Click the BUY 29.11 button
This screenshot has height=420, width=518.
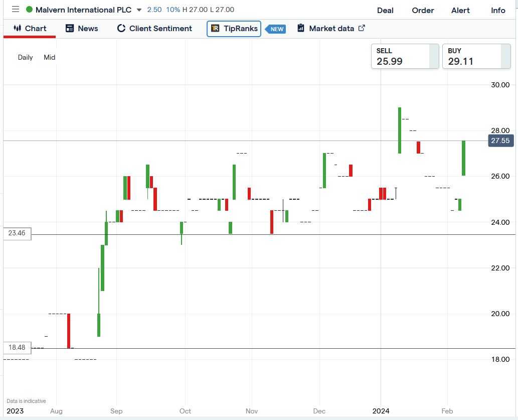476,56
